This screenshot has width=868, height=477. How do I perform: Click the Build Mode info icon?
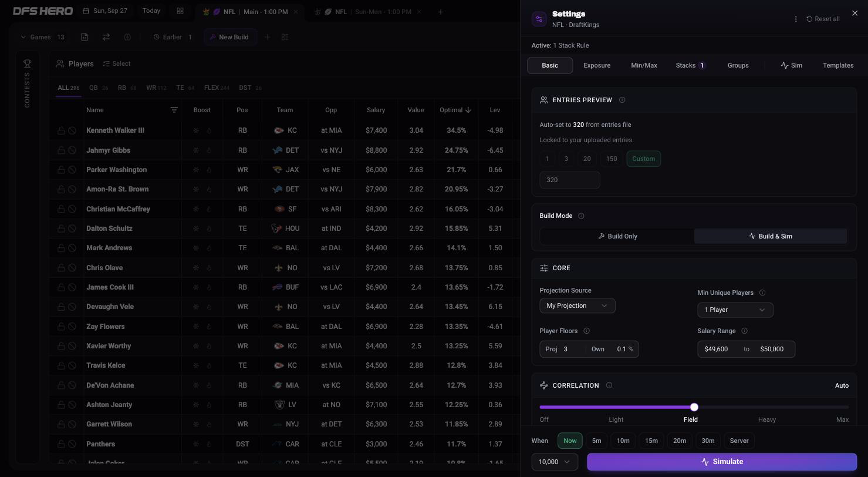click(581, 216)
